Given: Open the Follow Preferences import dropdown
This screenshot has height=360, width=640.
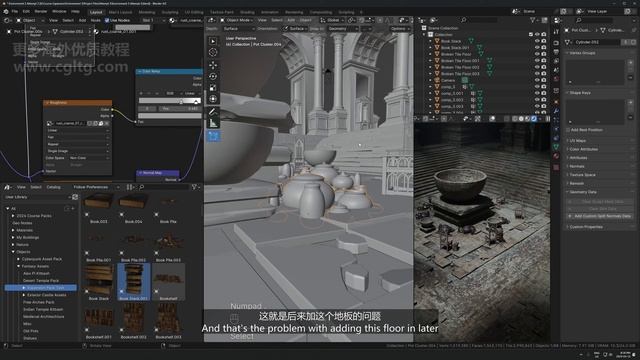Looking at the screenshot, I should pyautogui.click(x=96, y=187).
